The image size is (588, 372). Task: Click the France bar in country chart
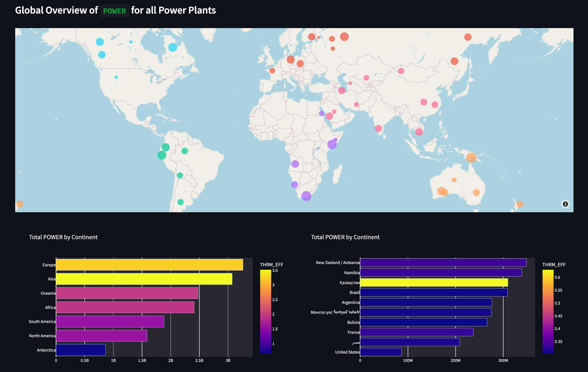(x=416, y=332)
